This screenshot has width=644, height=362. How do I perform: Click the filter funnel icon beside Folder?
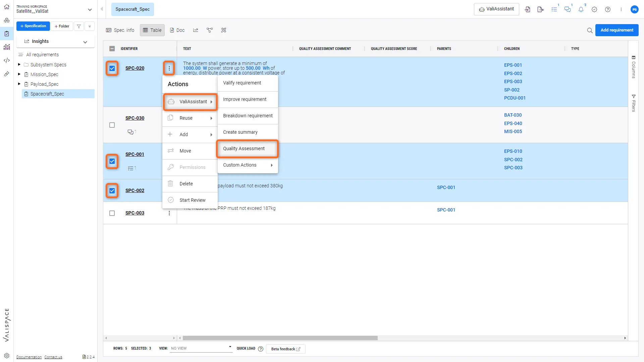point(79,26)
